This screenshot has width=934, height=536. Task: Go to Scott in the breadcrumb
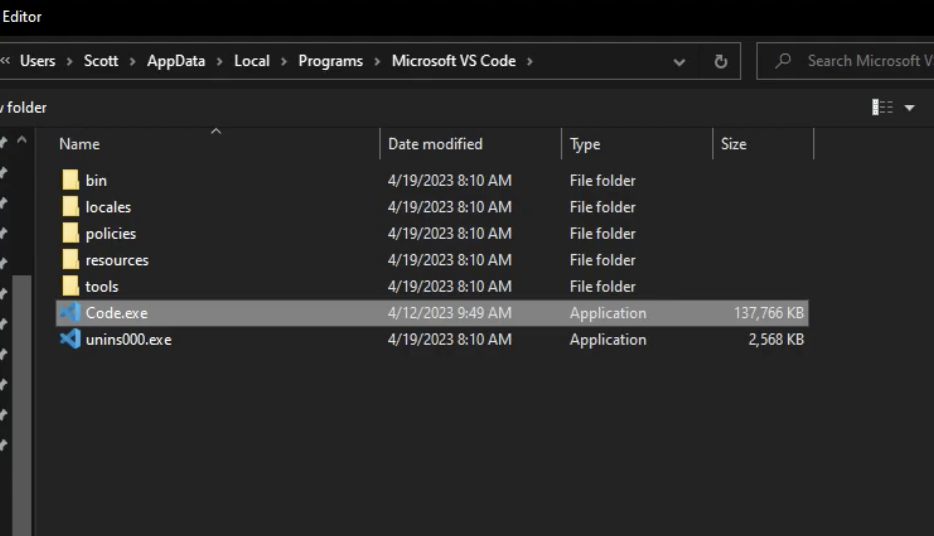pyautogui.click(x=101, y=61)
